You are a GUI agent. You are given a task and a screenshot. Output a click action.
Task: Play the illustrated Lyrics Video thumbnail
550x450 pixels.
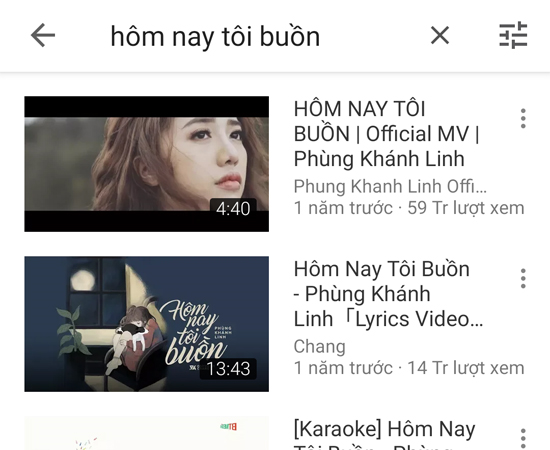point(147,324)
